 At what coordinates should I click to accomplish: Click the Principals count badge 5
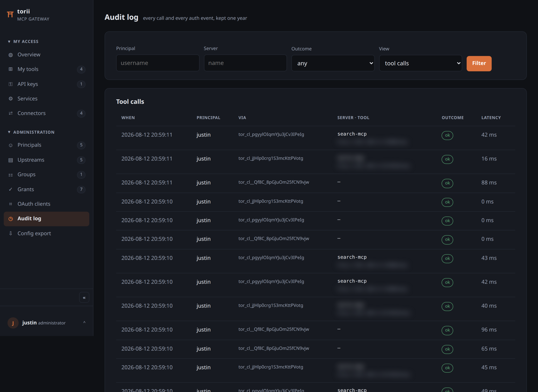[81, 145]
